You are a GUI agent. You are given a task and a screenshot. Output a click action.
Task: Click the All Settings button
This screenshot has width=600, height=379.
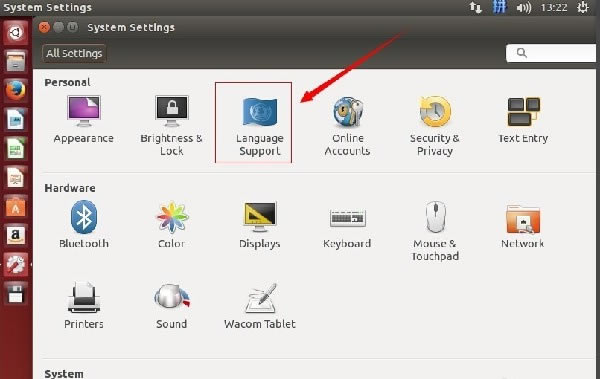[x=74, y=53]
